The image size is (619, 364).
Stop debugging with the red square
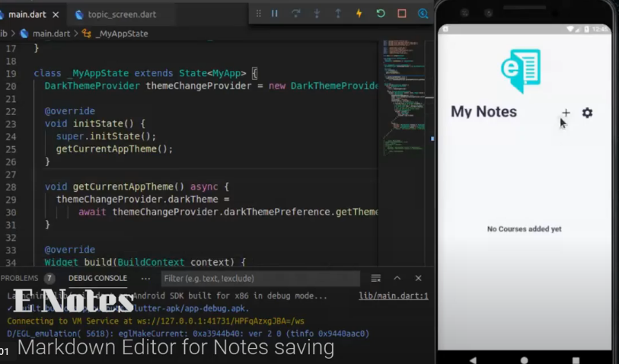coord(402,14)
